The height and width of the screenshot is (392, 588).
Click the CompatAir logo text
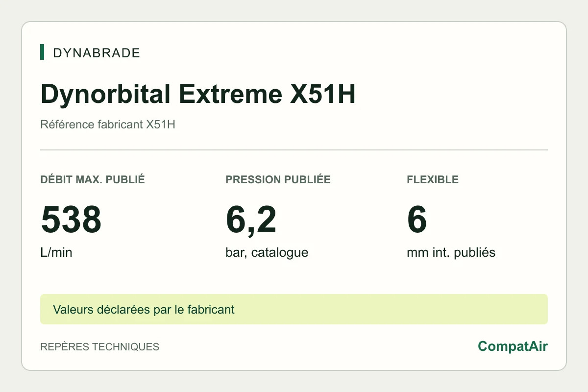pos(513,346)
